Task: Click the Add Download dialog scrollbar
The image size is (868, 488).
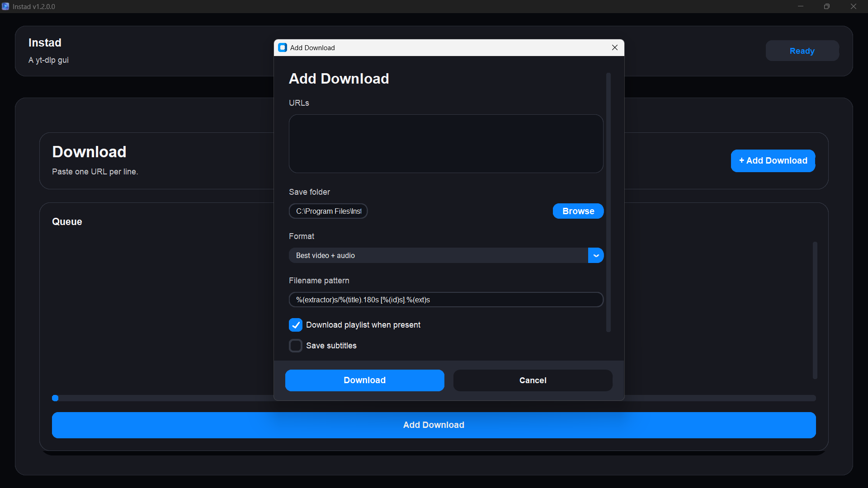Action: [609, 202]
